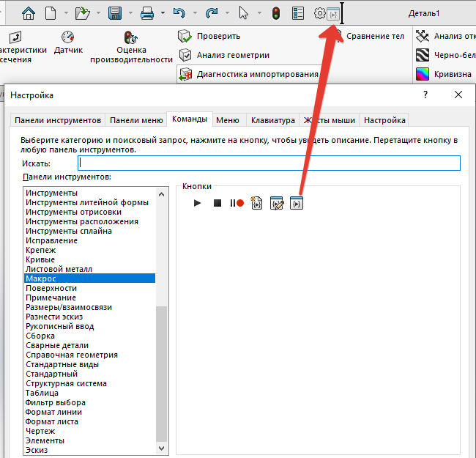Expand the New document dropdown arrow
The width and height of the screenshot is (476, 458).
[66, 13]
